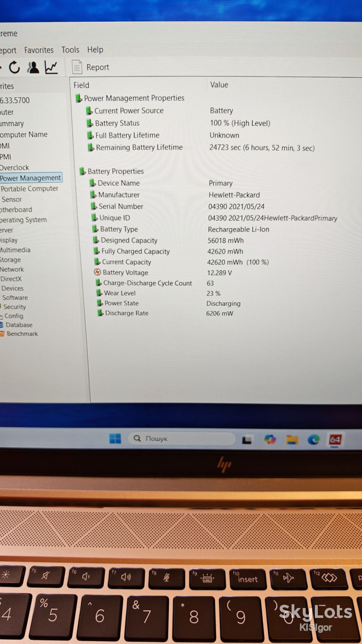This screenshot has height=644, width=362.
Task: Select the '6206 mW' discharge rate value
Action: (219, 313)
